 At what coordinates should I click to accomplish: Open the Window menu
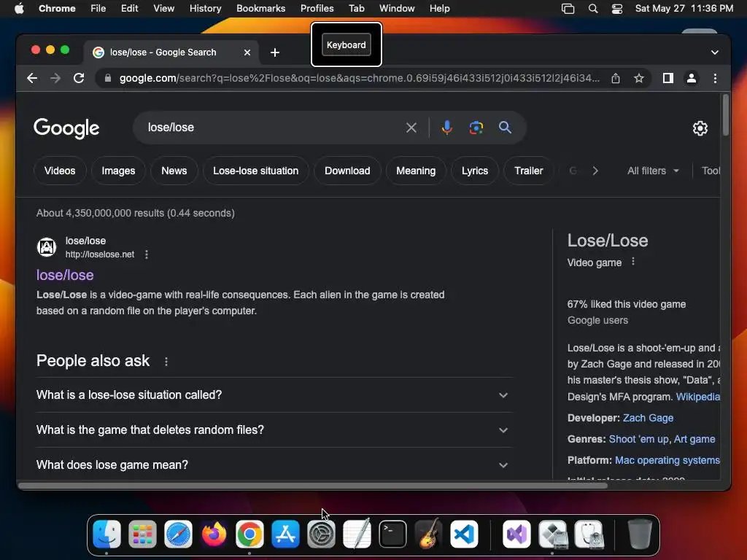tap(397, 9)
